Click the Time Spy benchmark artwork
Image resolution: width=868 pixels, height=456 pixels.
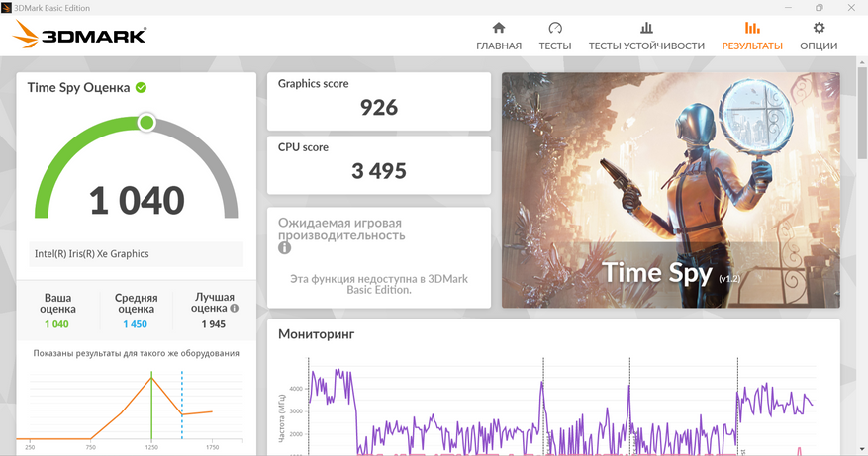point(670,190)
